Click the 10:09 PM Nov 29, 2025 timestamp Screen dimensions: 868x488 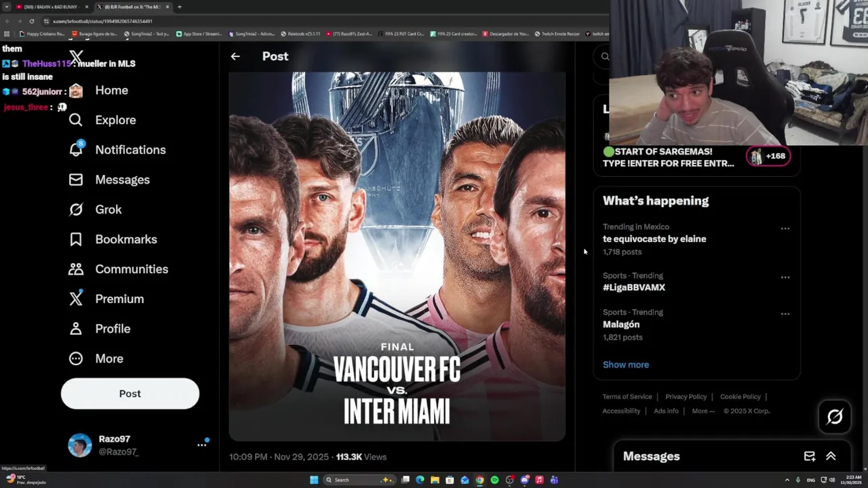coord(279,457)
